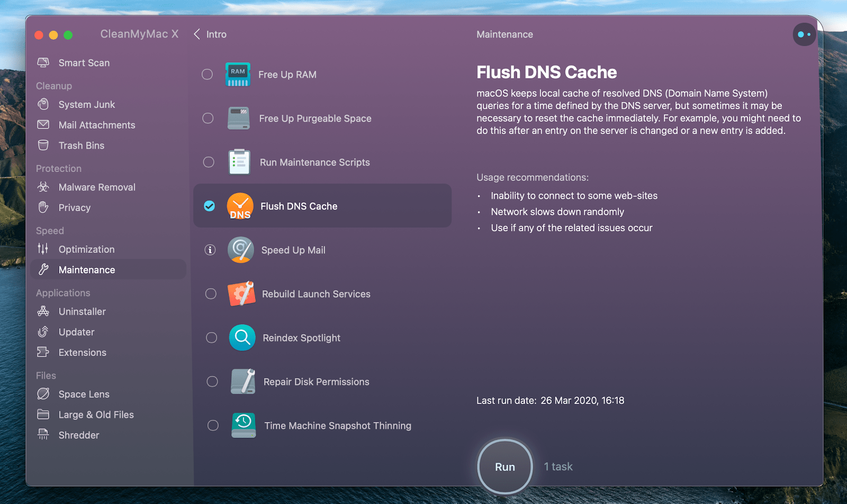The image size is (847, 504).
Task: Go back via the Intro chevron
Action: [197, 34]
